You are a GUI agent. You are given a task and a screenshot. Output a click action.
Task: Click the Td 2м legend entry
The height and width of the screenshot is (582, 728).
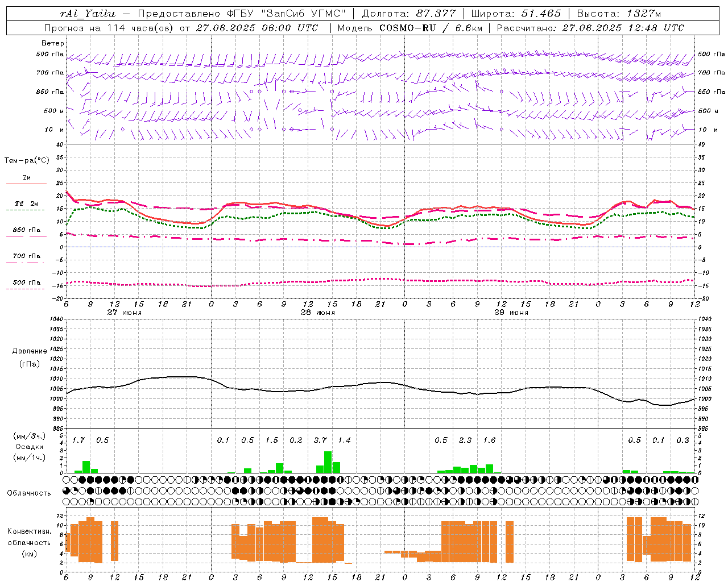coord(27,203)
